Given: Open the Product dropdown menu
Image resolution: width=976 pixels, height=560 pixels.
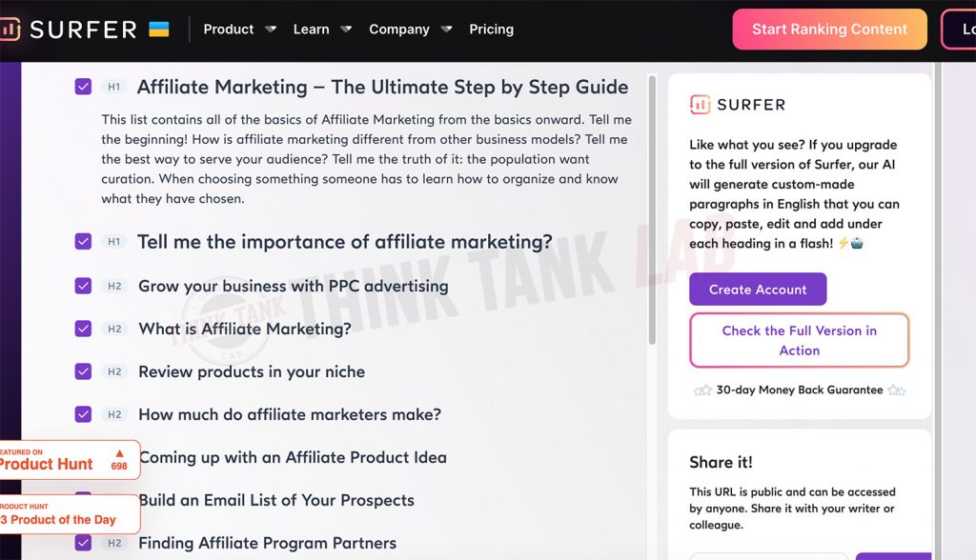Looking at the screenshot, I should pos(229,29).
